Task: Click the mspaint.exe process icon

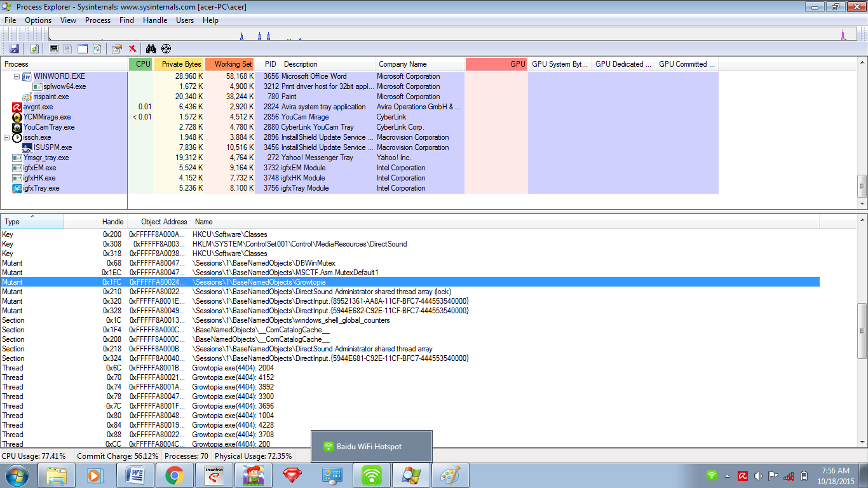Action: coord(27,97)
